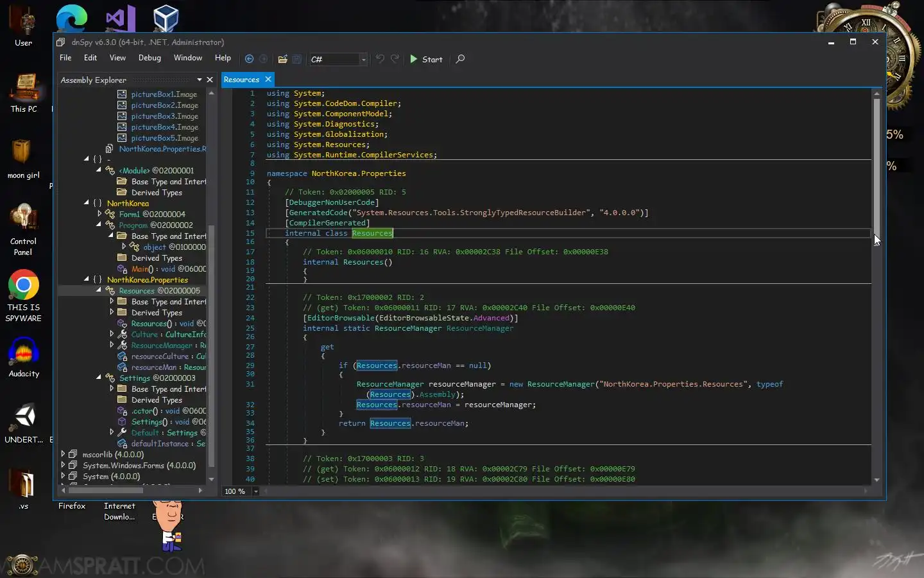Viewport: 924px width, 578px height.
Task: Collapse the Program @02000002 node
Action: point(99,225)
